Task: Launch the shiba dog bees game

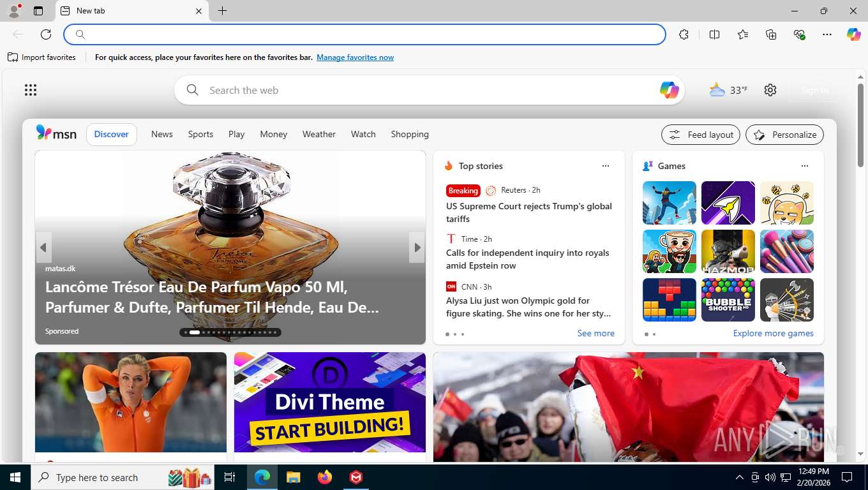Action: coord(787,203)
